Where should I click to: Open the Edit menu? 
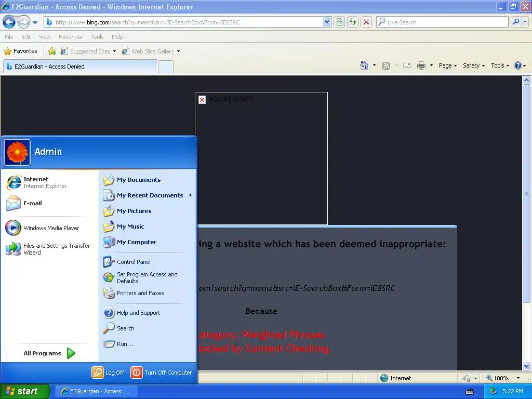(26, 37)
